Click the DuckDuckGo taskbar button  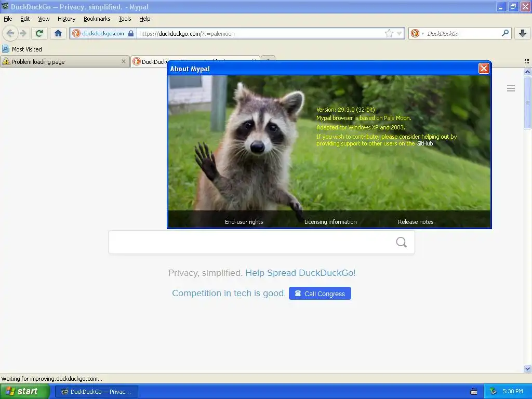click(97, 392)
